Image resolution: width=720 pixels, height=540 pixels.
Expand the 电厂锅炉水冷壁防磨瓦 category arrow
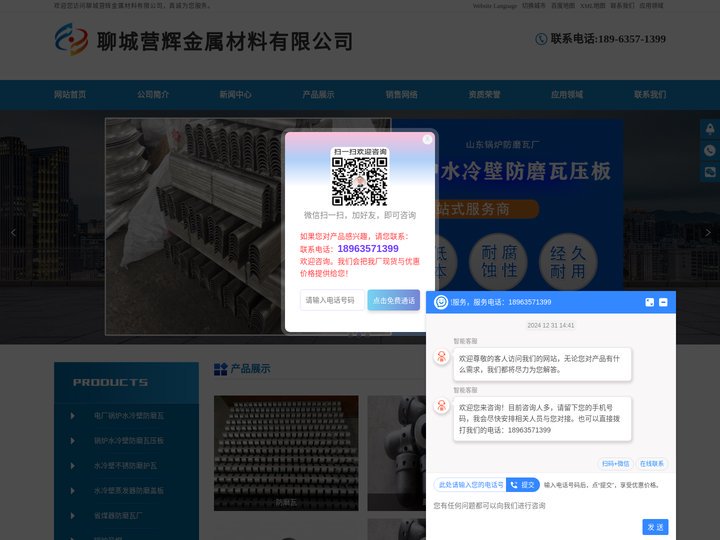coord(73,416)
